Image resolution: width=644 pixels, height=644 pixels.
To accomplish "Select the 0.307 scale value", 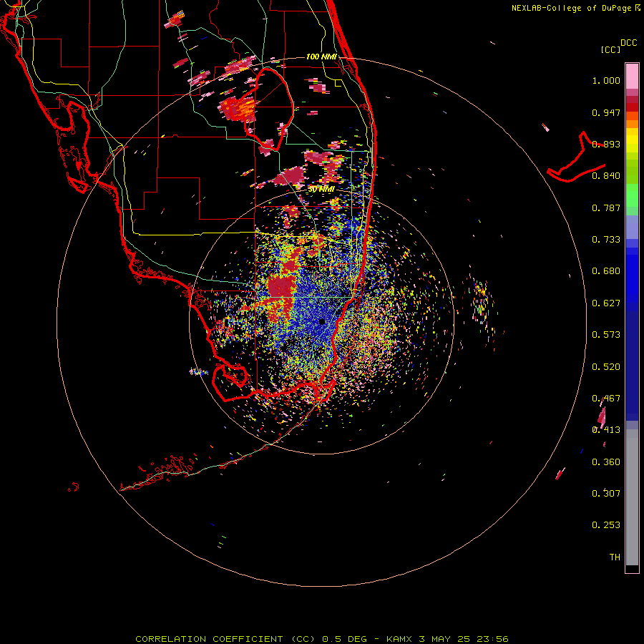I will click(x=606, y=494).
